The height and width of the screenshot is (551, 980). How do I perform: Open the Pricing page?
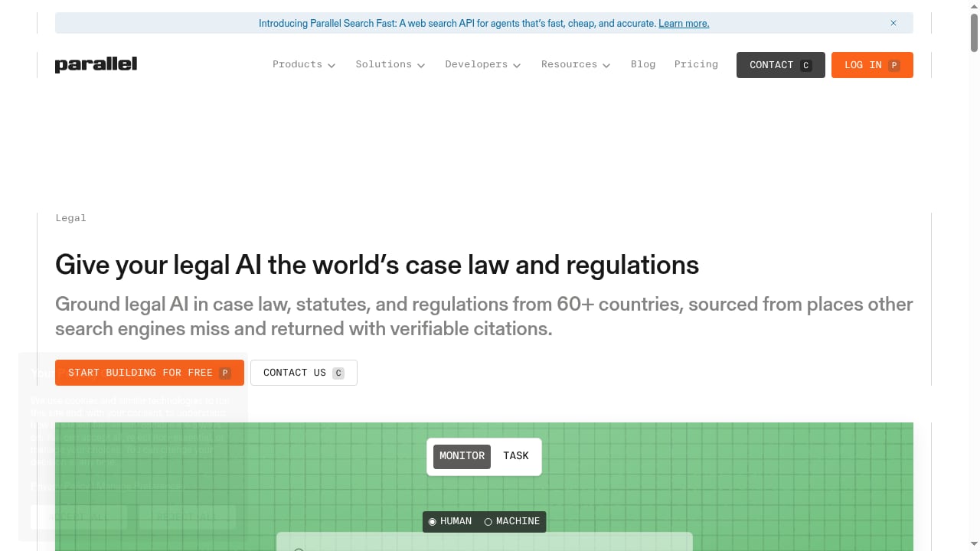(x=696, y=64)
